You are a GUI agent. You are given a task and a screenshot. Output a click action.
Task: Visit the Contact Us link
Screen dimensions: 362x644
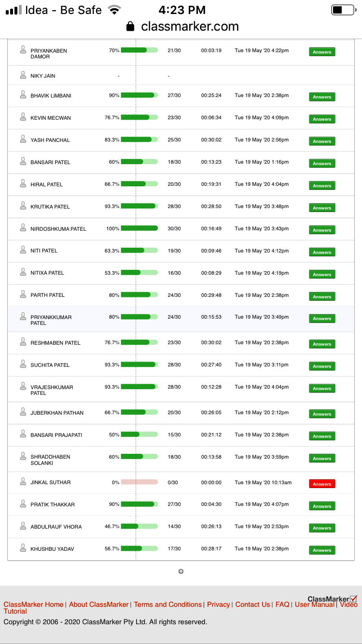coord(252,604)
